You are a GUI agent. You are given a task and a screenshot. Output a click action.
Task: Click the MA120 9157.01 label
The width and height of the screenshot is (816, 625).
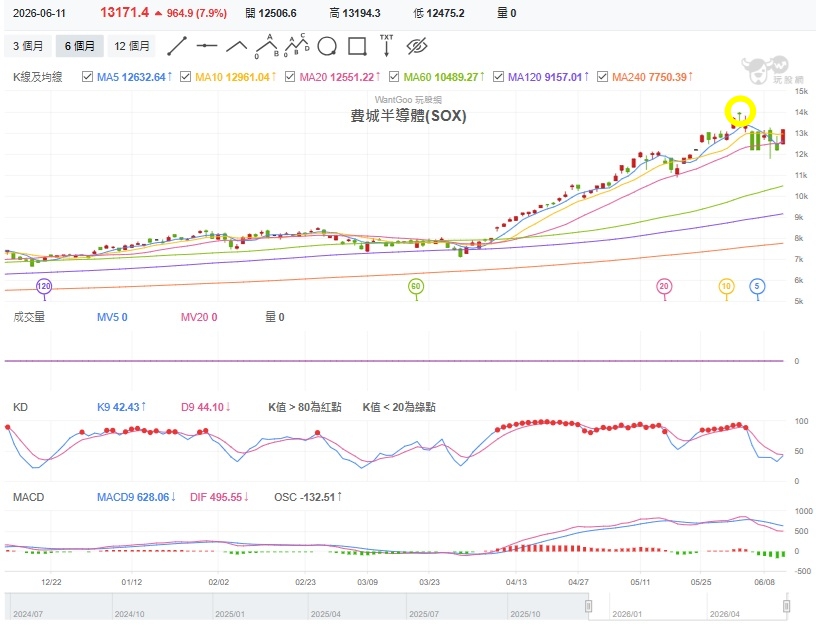[548, 77]
